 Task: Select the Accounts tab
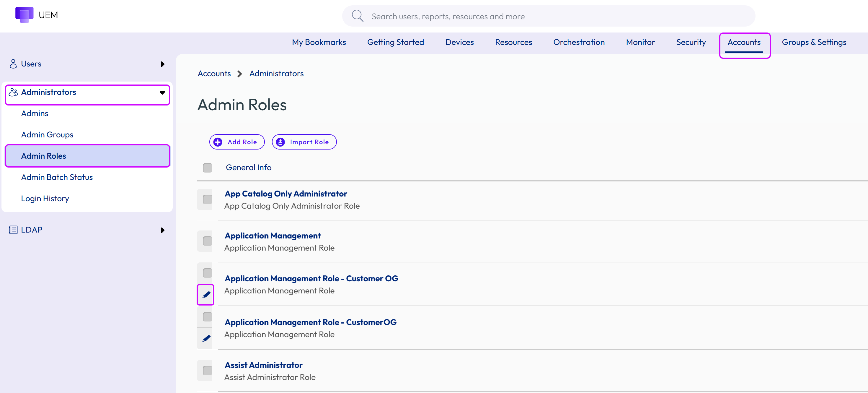[x=744, y=42]
